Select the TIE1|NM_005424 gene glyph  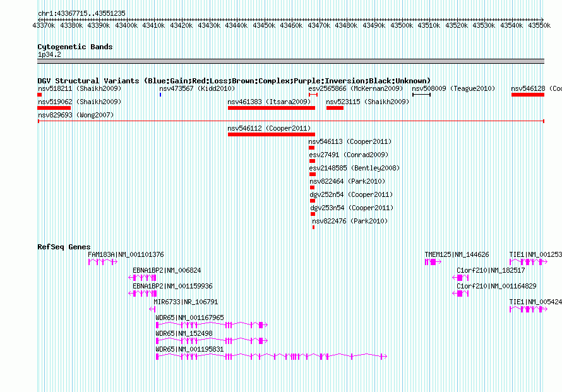[x=529, y=309]
